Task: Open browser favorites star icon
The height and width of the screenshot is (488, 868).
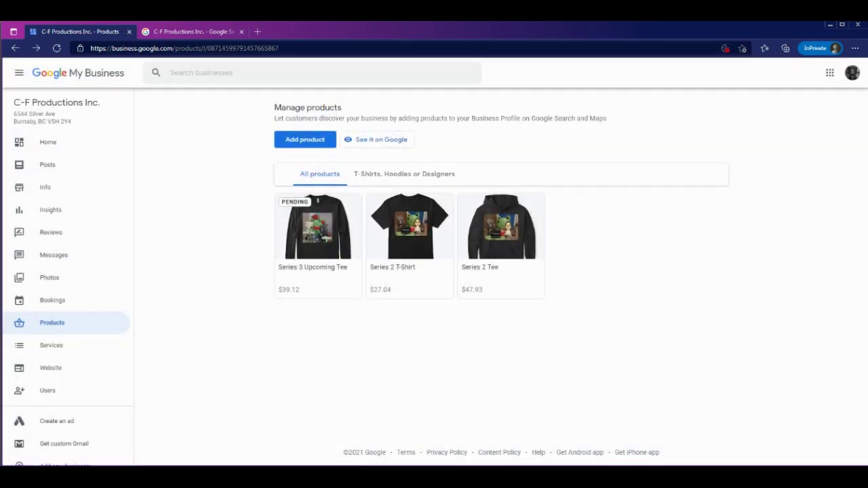Action: 764,48
